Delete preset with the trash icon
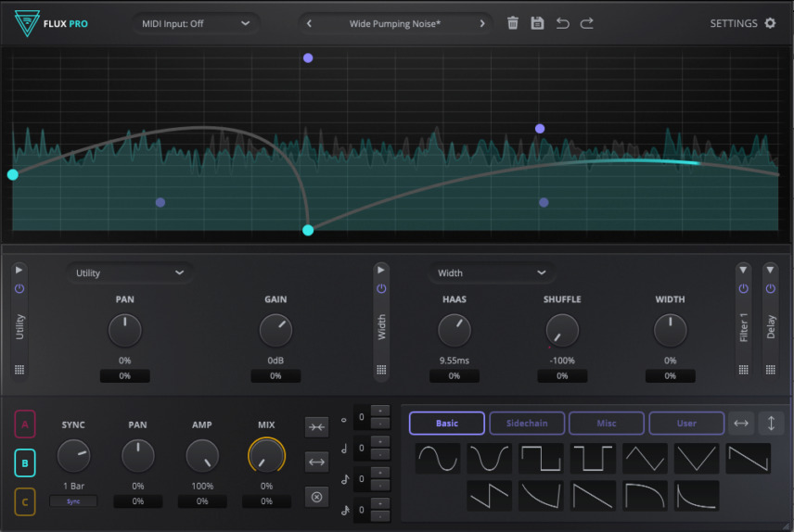Screen dimensions: 794x532 click(512, 23)
